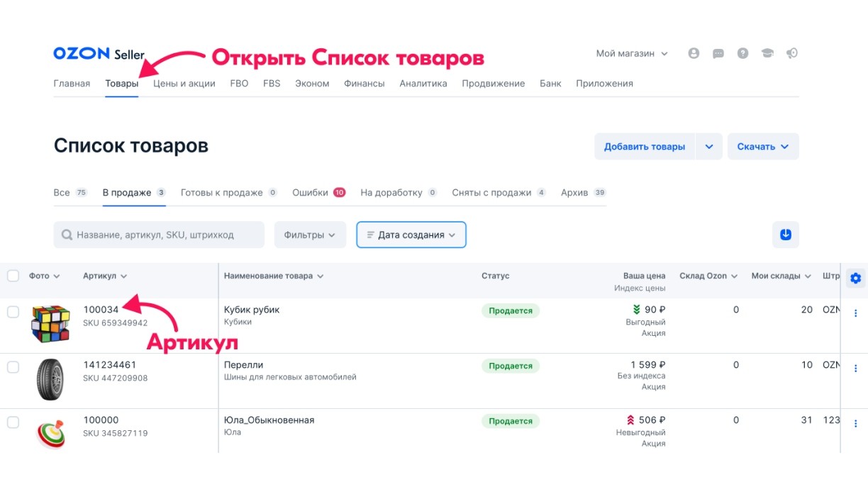The width and height of the screenshot is (868, 489).
Task: Open the help question mark icon
Action: click(742, 53)
